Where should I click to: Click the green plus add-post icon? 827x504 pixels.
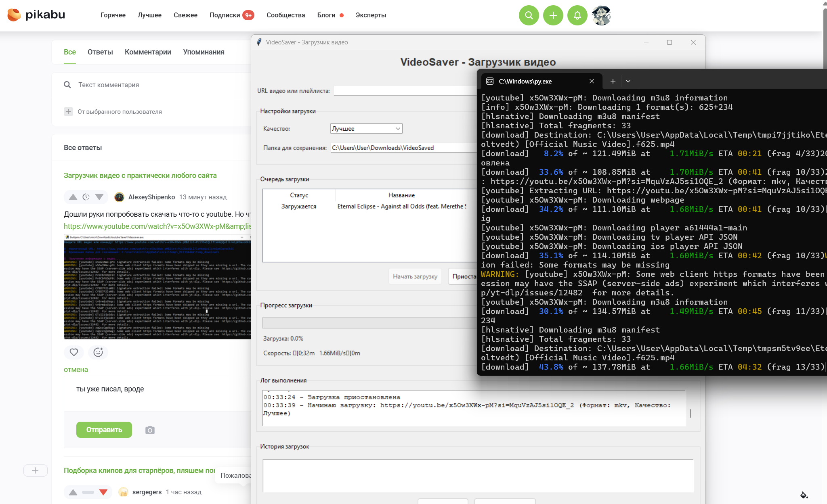[x=553, y=15]
